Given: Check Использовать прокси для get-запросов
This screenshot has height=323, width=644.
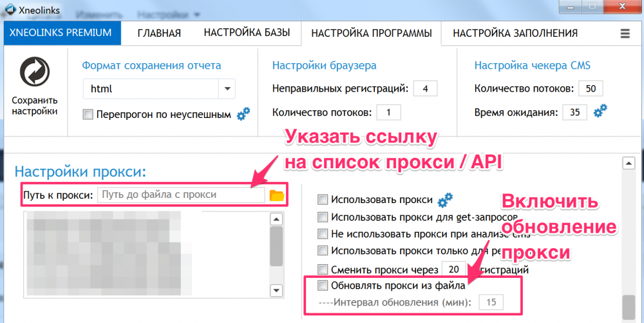Looking at the screenshot, I should 323,217.
